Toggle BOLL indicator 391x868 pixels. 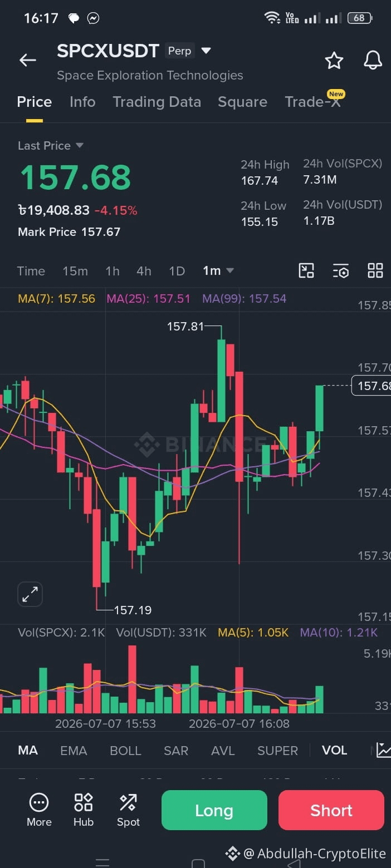(125, 750)
